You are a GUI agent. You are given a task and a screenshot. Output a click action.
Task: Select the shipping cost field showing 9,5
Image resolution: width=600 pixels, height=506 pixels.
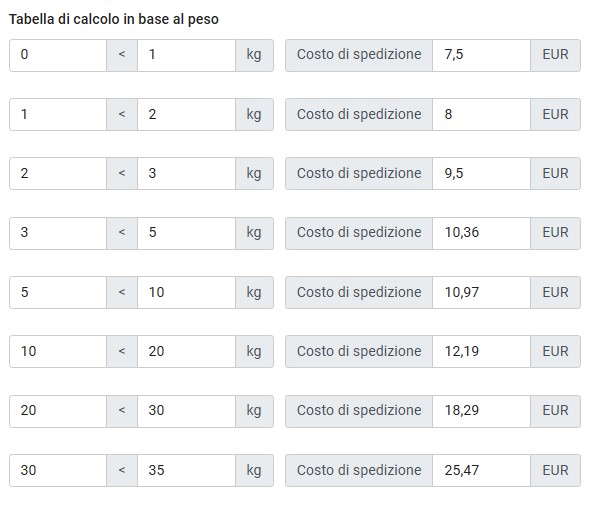(481, 173)
